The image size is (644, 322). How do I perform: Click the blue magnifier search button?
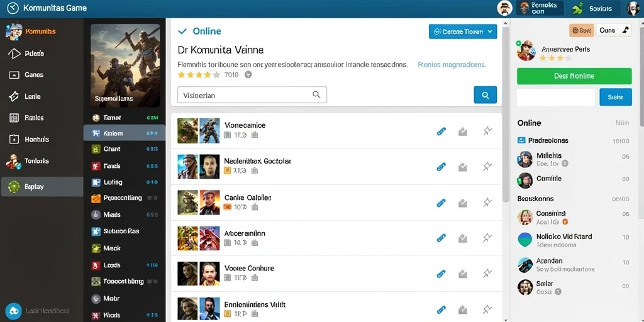point(485,95)
